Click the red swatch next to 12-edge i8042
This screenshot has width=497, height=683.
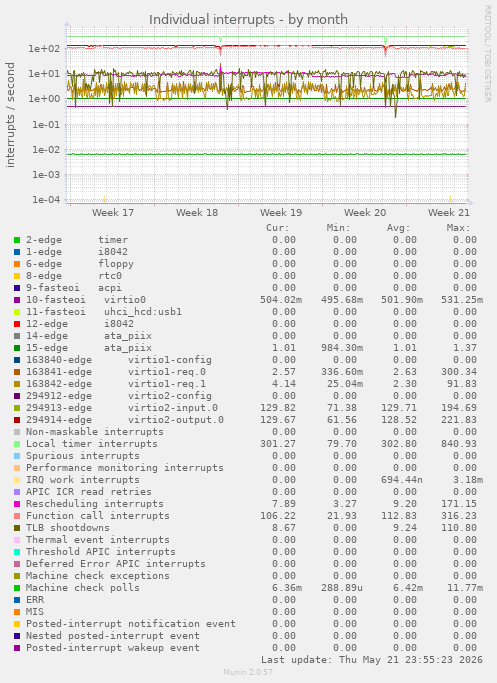17,324
